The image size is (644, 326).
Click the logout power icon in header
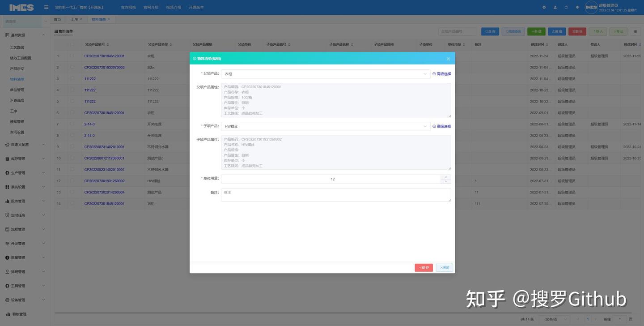[x=566, y=7]
